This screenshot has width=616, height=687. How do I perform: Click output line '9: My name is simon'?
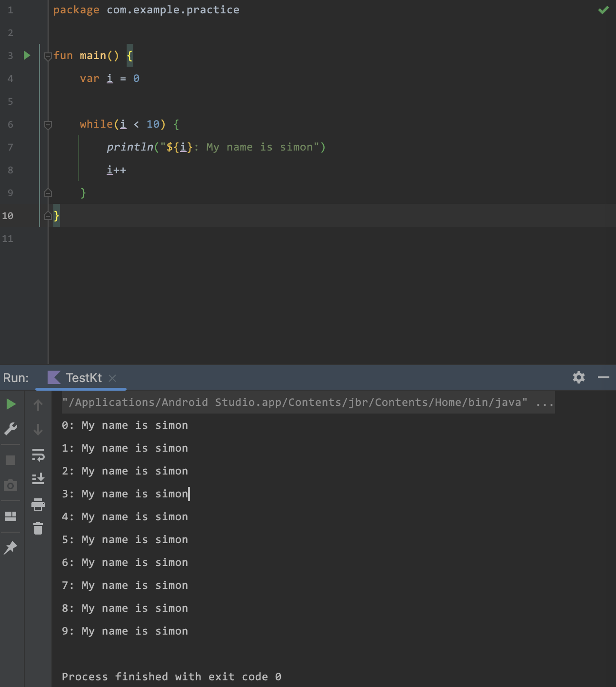pos(125,631)
